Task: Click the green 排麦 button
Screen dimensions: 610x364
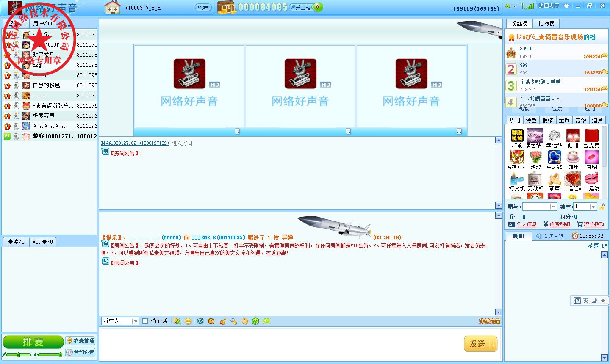Action: click(x=33, y=342)
